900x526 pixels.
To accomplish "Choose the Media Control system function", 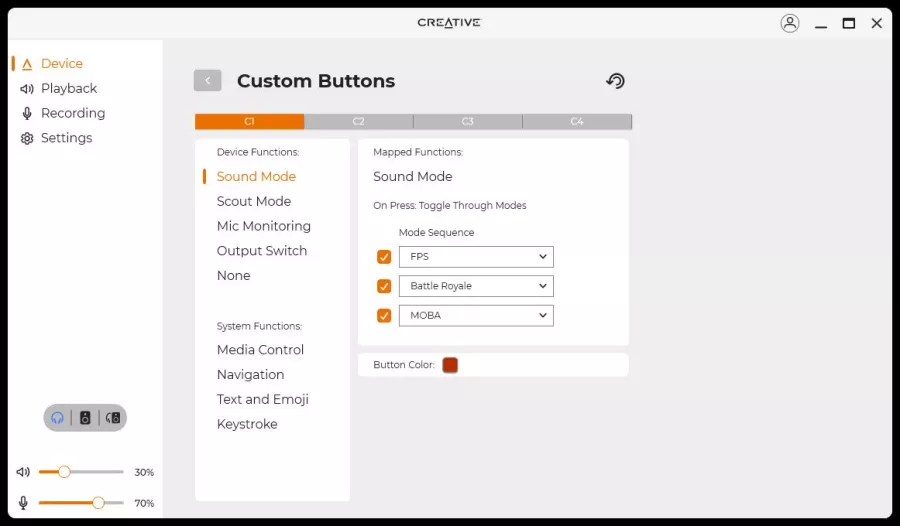I will 260,350.
